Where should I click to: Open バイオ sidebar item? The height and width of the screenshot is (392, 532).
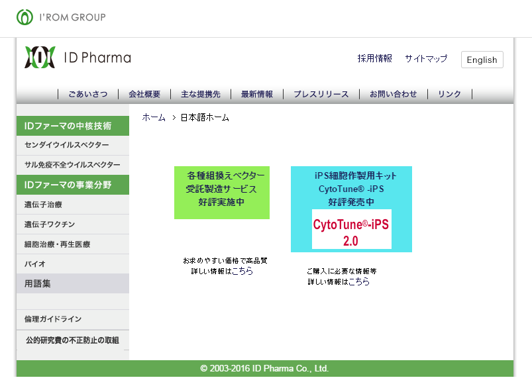point(73,264)
